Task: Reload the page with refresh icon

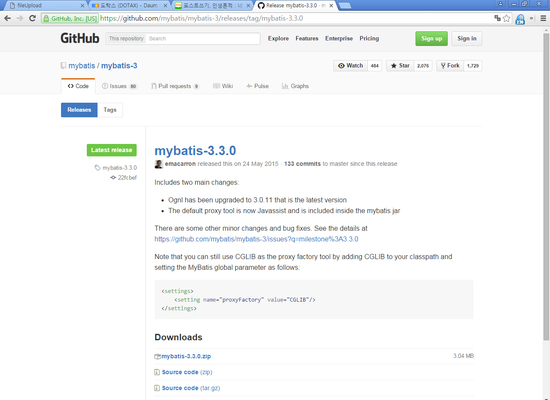Action: [x=32, y=18]
